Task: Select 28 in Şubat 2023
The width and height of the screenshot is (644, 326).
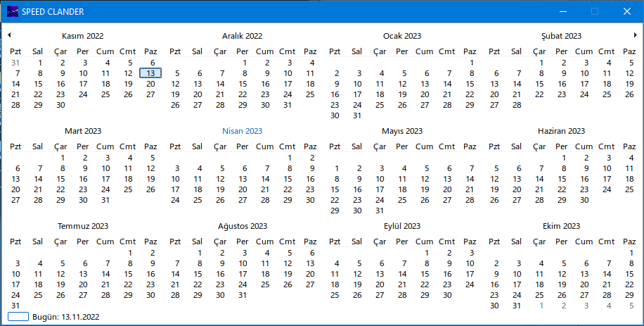Action: pyautogui.click(x=517, y=105)
